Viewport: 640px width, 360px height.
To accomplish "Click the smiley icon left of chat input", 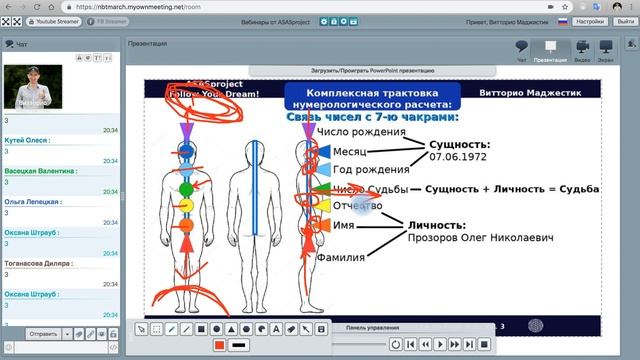I will point(8,347).
